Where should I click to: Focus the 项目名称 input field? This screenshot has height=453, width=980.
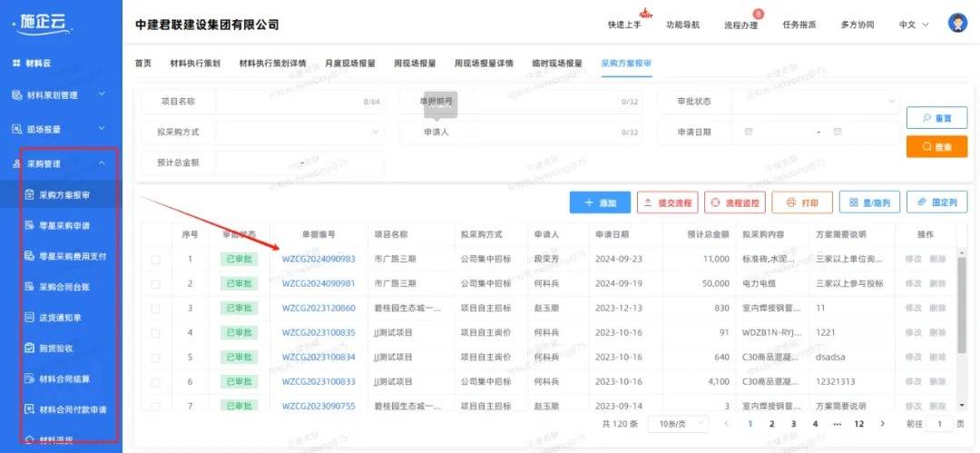point(299,102)
